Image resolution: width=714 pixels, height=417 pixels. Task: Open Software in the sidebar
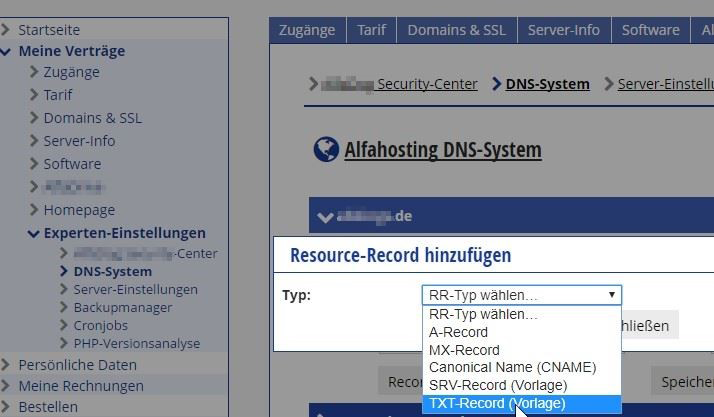72,163
